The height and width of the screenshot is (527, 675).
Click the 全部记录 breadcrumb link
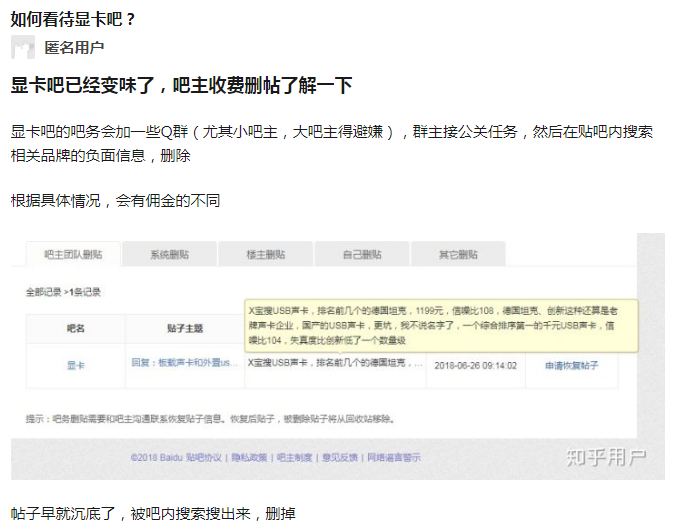click(x=43, y=292)
